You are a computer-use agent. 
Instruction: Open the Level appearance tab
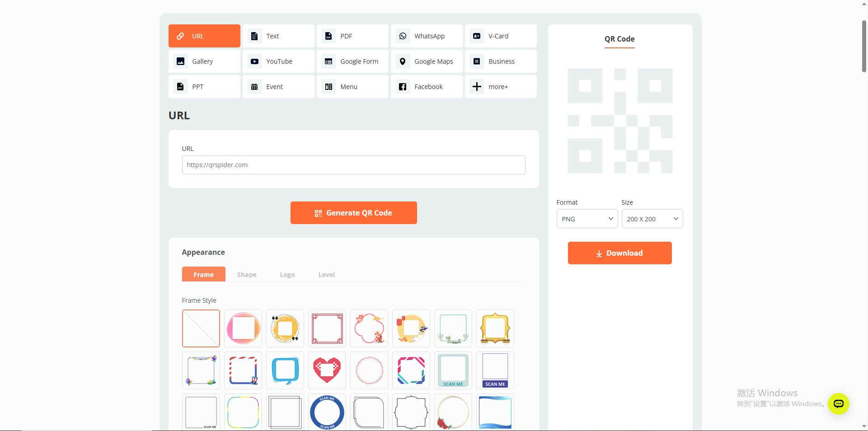click(327, 274)
